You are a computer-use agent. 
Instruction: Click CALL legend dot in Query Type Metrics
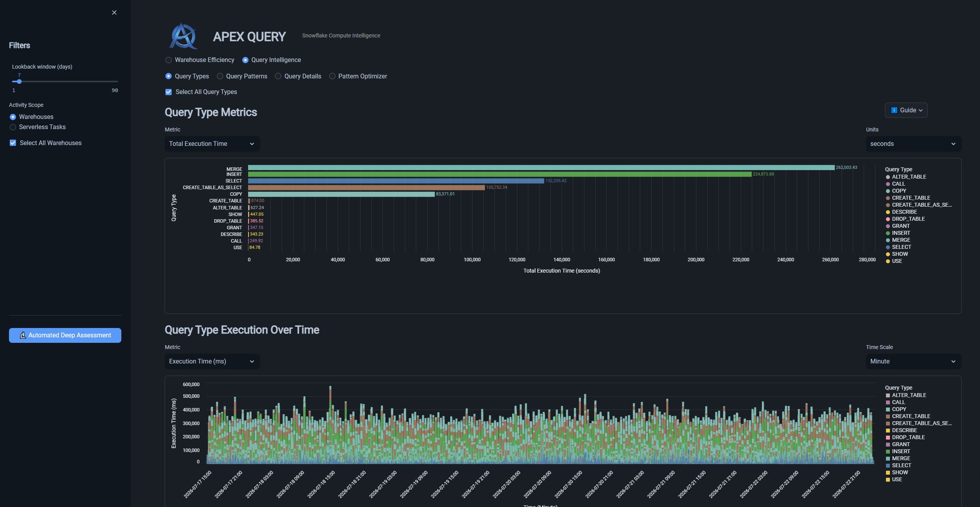click(888, 184)
